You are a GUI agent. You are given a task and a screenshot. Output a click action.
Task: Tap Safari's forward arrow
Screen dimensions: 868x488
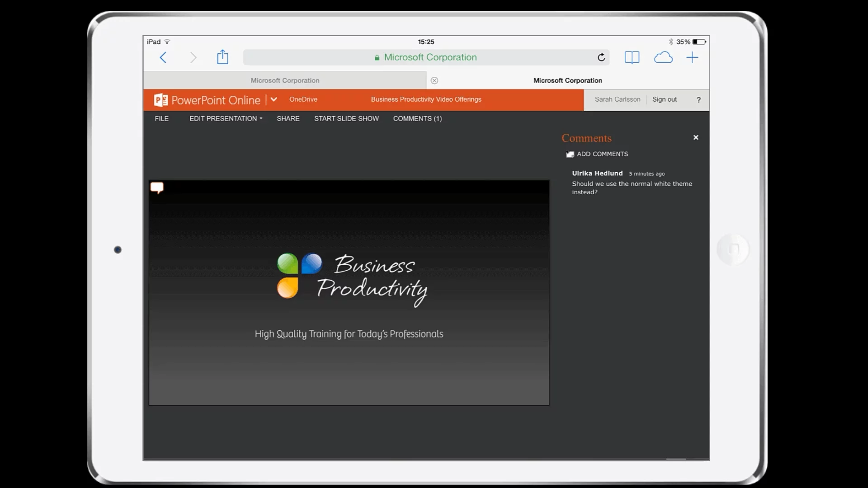(x=193, y=57)
